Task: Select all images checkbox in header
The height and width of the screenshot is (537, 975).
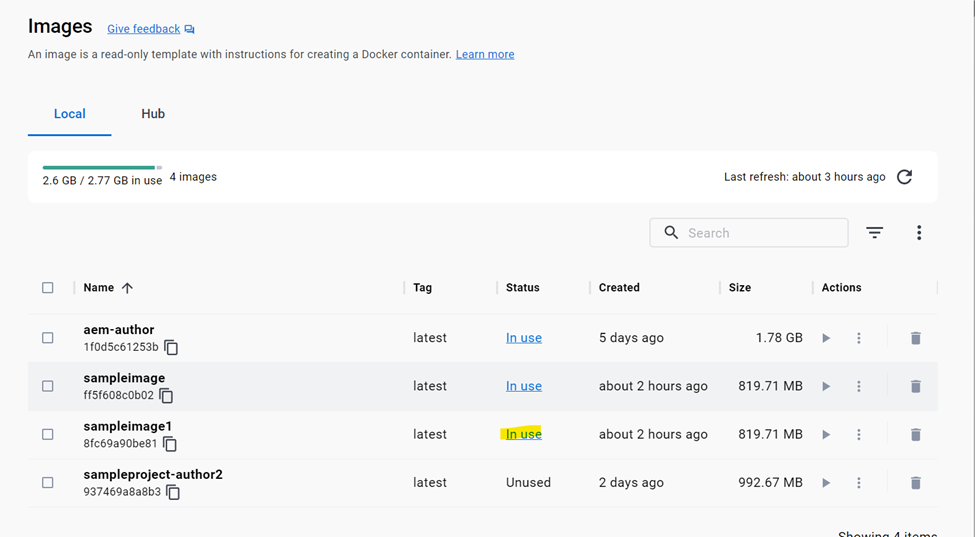Action: pos(48,288)
